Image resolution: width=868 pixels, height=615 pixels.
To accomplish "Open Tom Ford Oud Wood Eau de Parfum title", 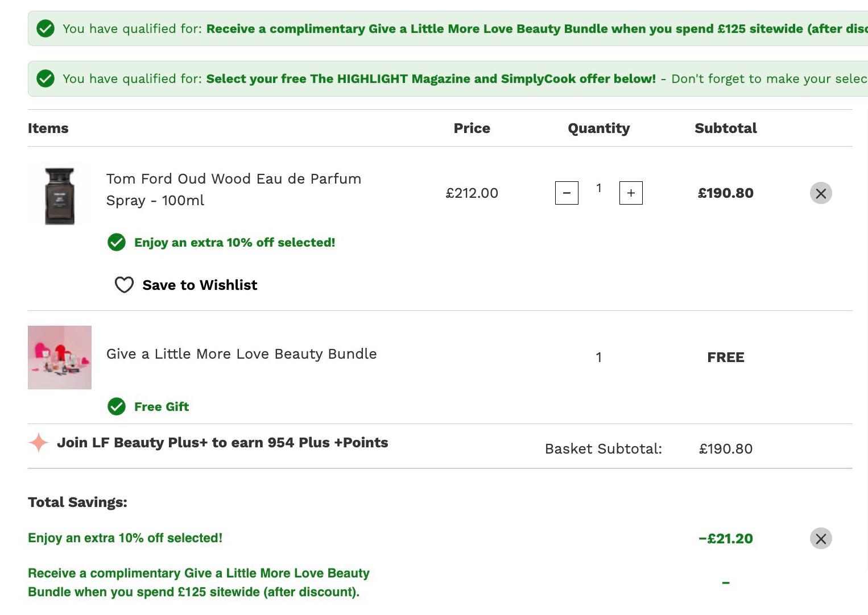I will pos(234,189).
